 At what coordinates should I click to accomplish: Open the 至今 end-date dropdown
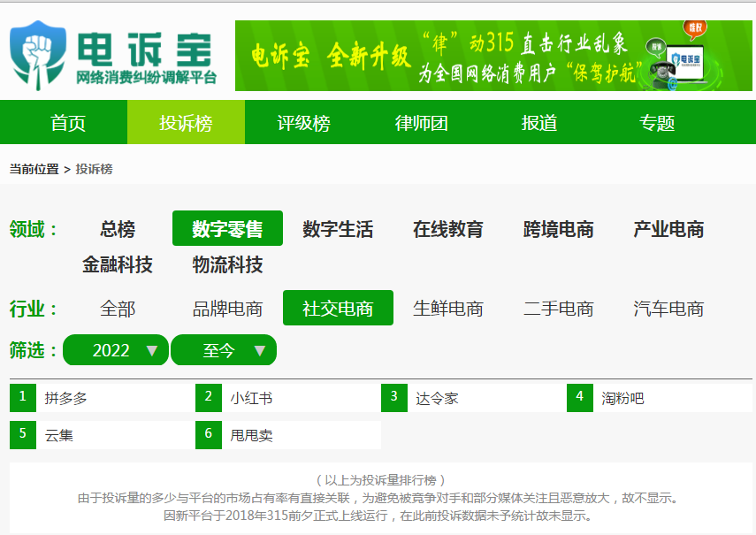[224, 350]
